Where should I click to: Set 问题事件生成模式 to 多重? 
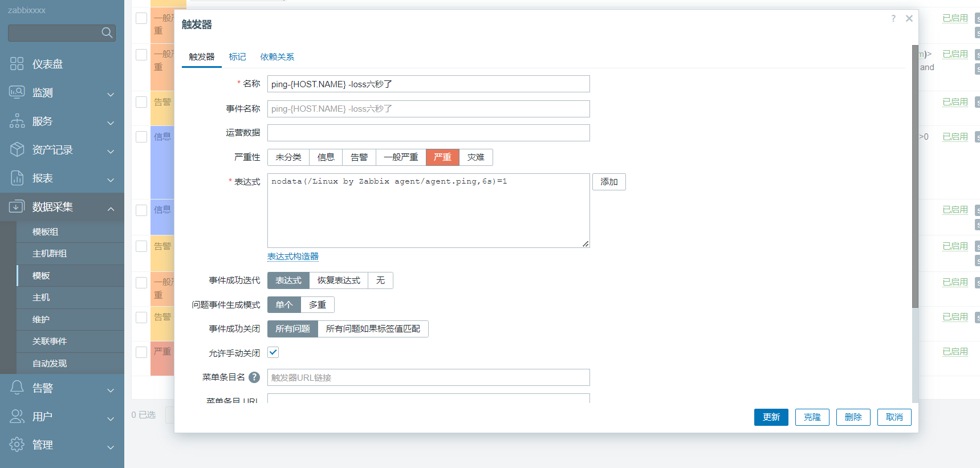[318, 305]
